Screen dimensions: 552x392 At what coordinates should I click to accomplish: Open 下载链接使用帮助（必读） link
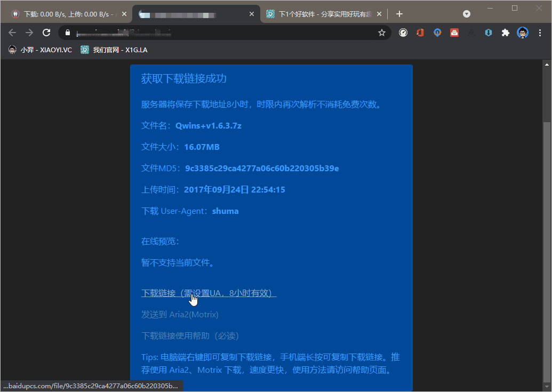pyautogui.click(x=190, y=335)
